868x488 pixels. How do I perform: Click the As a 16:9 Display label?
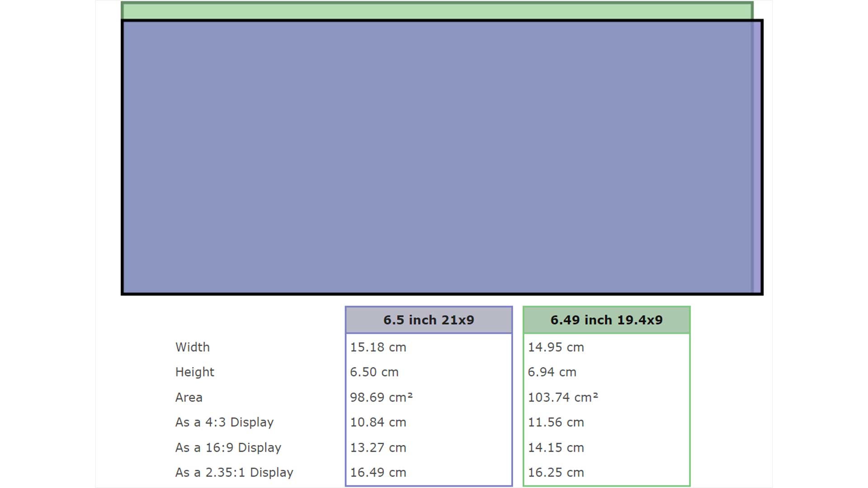228,447
